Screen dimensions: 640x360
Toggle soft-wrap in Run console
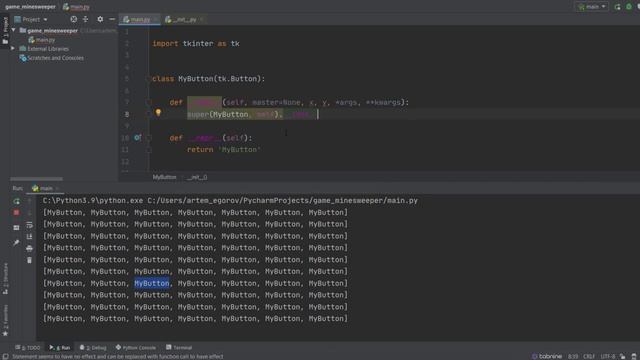point(29,225)
